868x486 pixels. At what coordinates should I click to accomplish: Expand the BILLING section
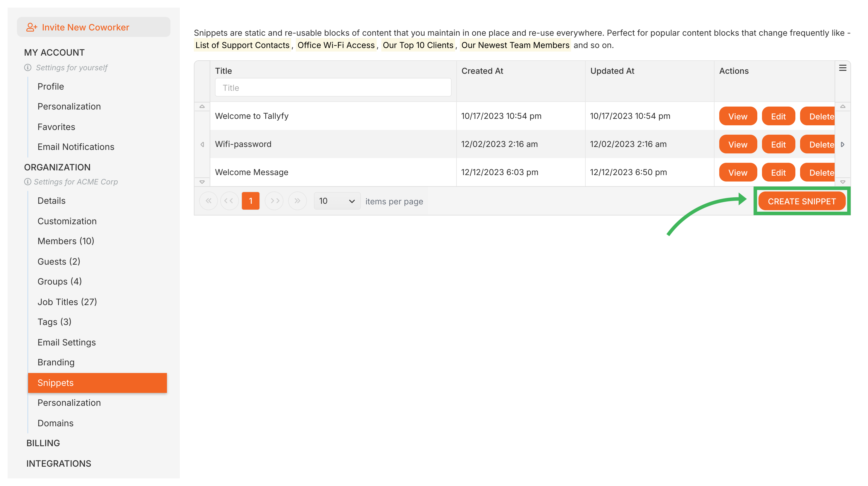pyautogui.click(x=43, y=443)
